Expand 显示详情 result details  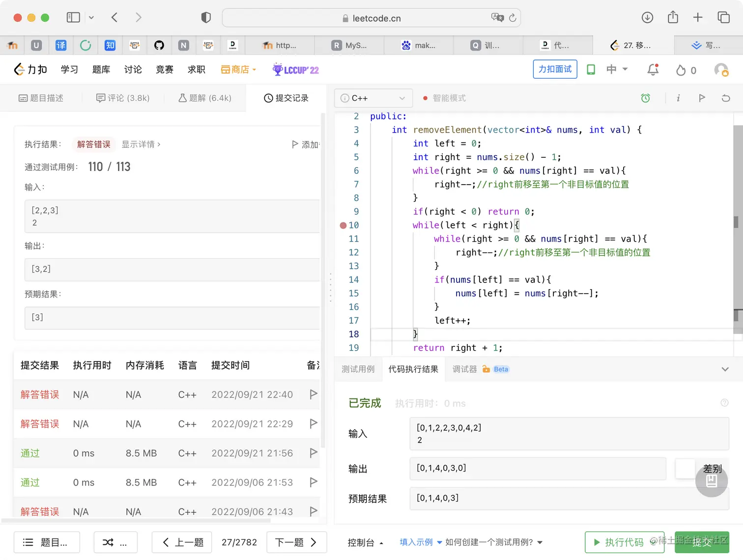pyautogui.click(x=141, y=144)
